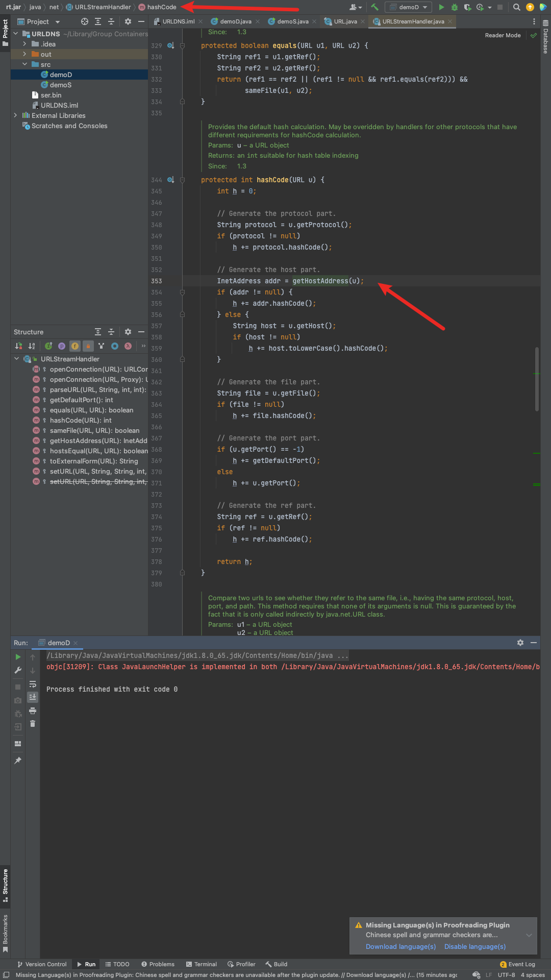
Task: Fold the hashCode method at line 344
Action: click(182, 180)
